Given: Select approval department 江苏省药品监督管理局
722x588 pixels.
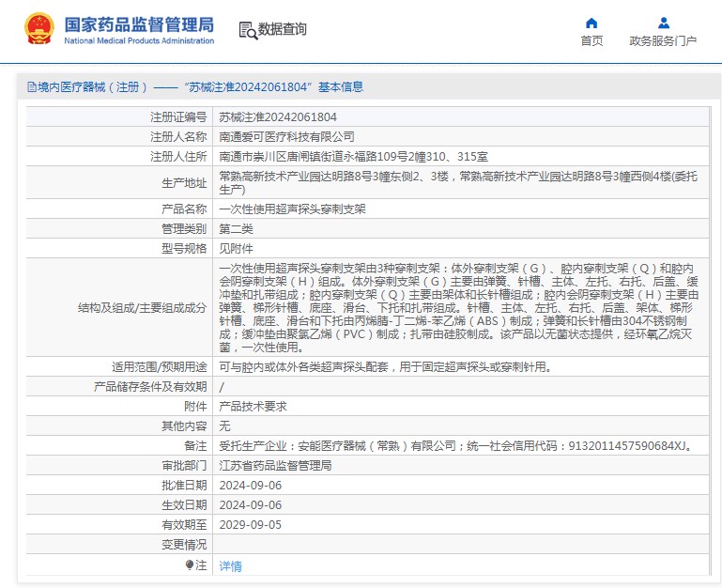Looking at the screenshot, I should [275, 466].
